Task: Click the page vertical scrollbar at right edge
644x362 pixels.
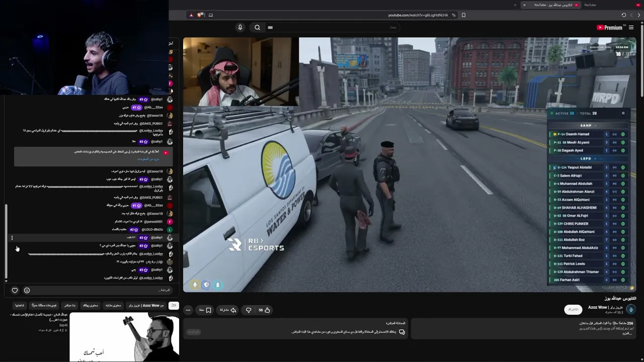Action: pos(641,60)
